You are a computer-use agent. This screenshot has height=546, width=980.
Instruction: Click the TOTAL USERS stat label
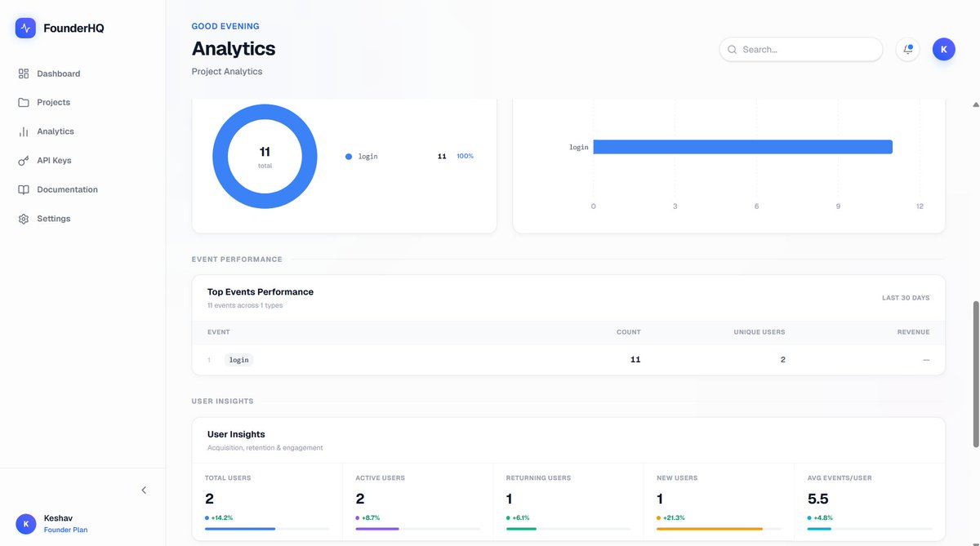[x=228, y=478]
